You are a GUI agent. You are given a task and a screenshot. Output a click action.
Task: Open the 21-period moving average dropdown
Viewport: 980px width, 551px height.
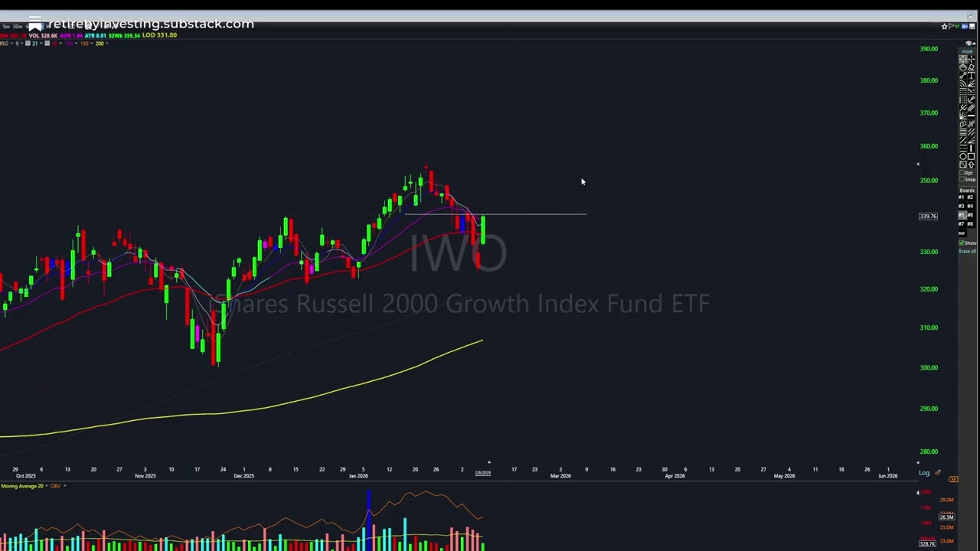pos(41,44)
